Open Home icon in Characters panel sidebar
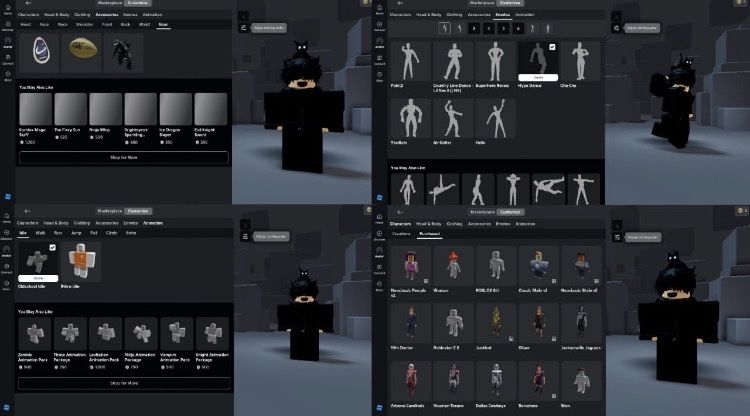The height and width of the screenshot is (416, 750). (379, 219)
